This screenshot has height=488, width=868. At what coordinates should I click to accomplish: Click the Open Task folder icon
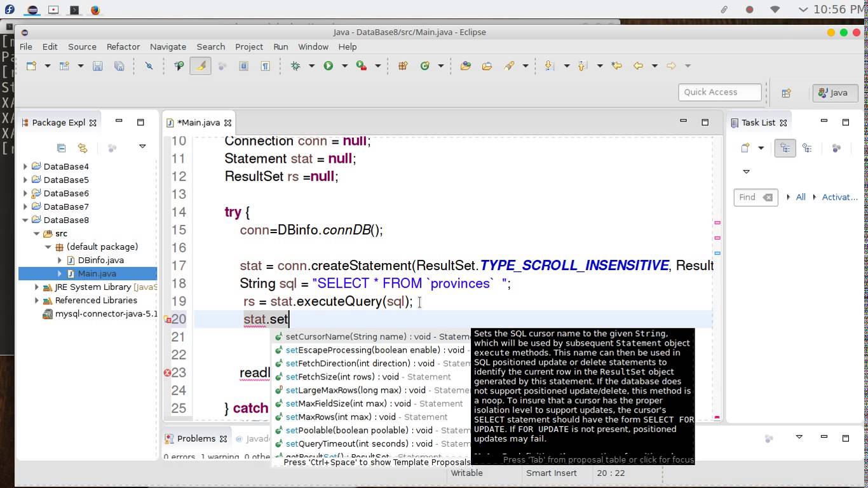(487, 65)
